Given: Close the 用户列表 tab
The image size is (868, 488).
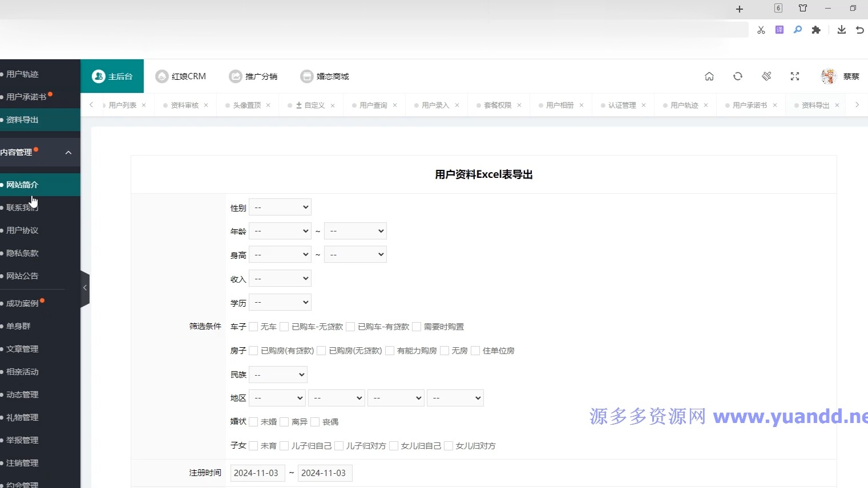Looking at the screenshot, I should coord(144,105).
